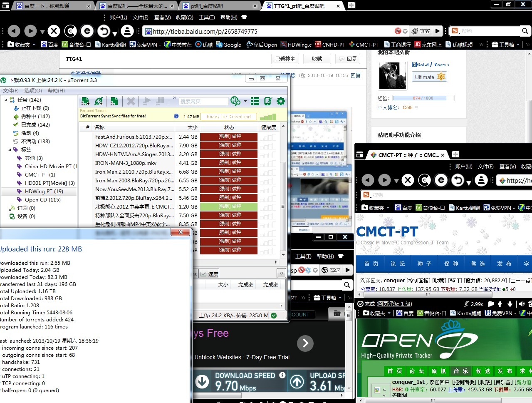Click the magnifier search button in tieba browser
The width and height of the screenshot is (532, 403).
(525, 31)
